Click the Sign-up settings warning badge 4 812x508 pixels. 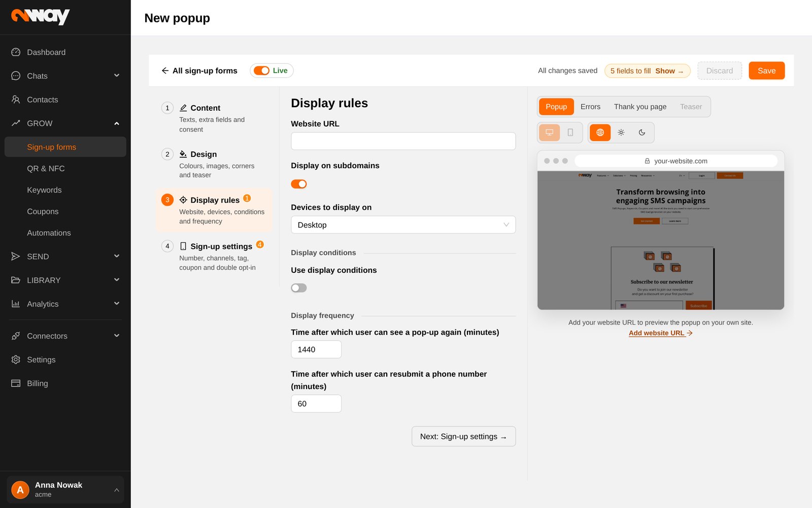click(260, 244)
